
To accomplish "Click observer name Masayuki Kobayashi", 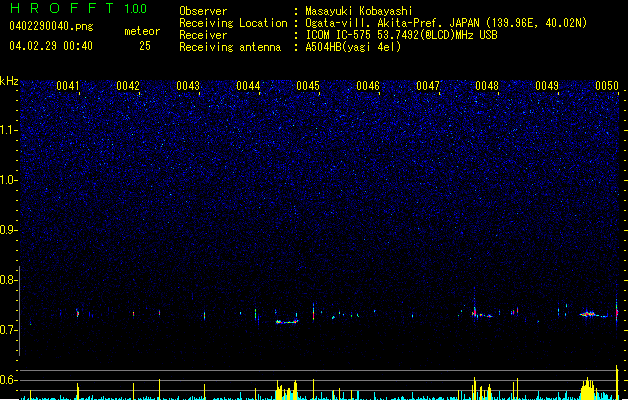I will point(359,11).
